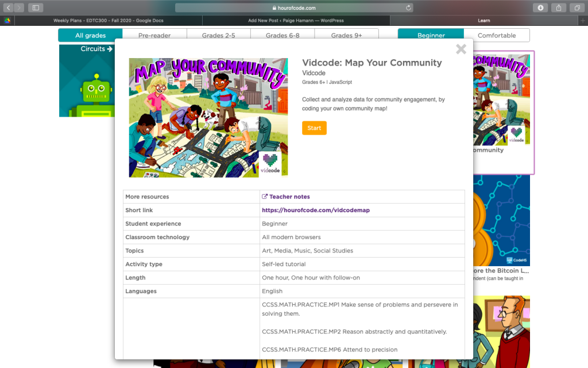Show the Safari tab overview

pos(577,7)
